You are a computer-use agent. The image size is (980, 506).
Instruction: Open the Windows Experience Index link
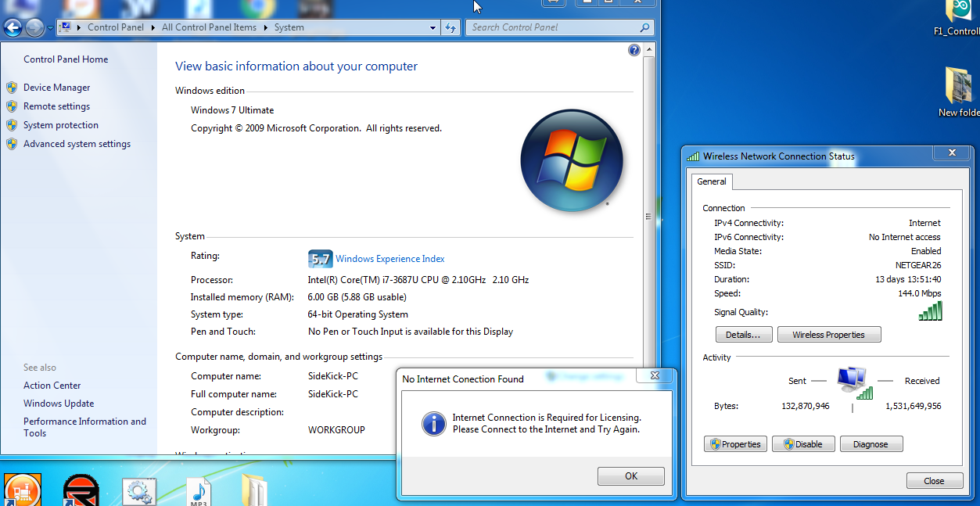point(389,259)
